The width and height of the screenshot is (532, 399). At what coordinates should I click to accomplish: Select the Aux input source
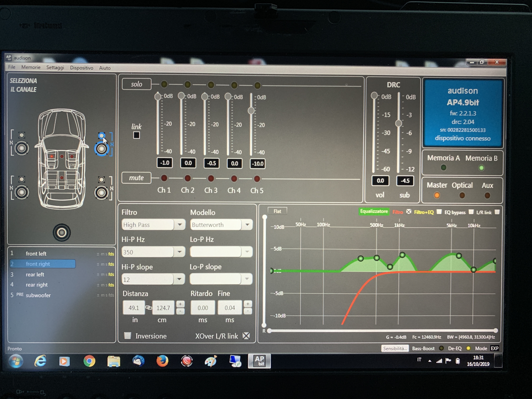coord(487,195)
